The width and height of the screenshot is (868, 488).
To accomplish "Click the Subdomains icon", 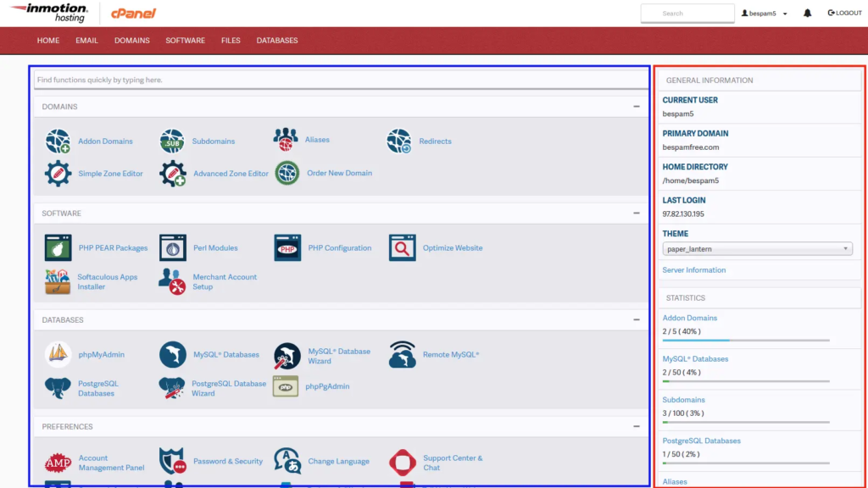I will coord(172,141).
